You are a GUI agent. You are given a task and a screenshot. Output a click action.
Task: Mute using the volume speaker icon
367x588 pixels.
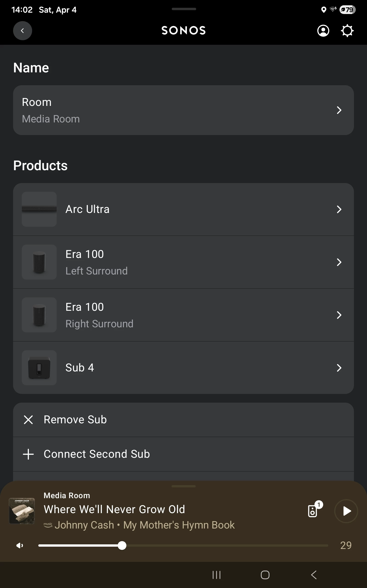pyautogui.click(x=20, y=546)
